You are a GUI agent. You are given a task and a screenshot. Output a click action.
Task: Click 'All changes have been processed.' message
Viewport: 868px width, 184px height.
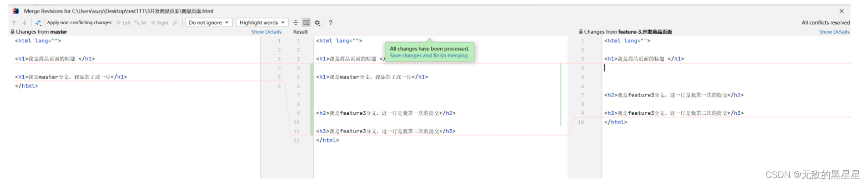pos(429,48)
